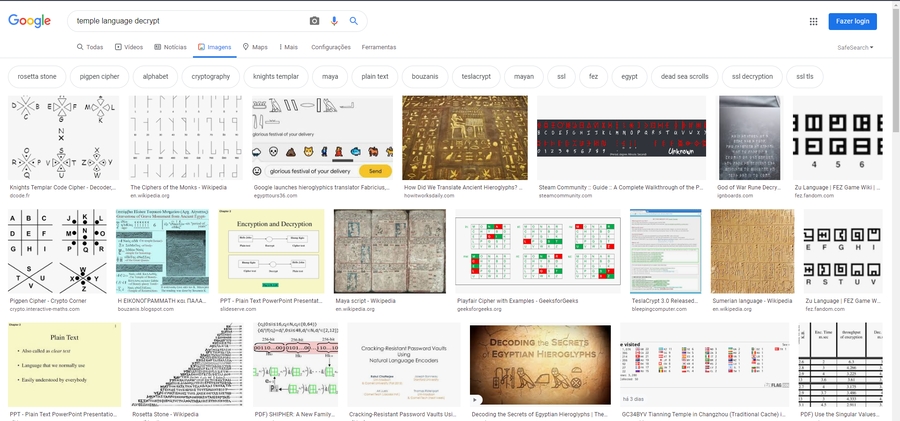Expand the Mais menu
900x421 pixels.
coord(289,47)
